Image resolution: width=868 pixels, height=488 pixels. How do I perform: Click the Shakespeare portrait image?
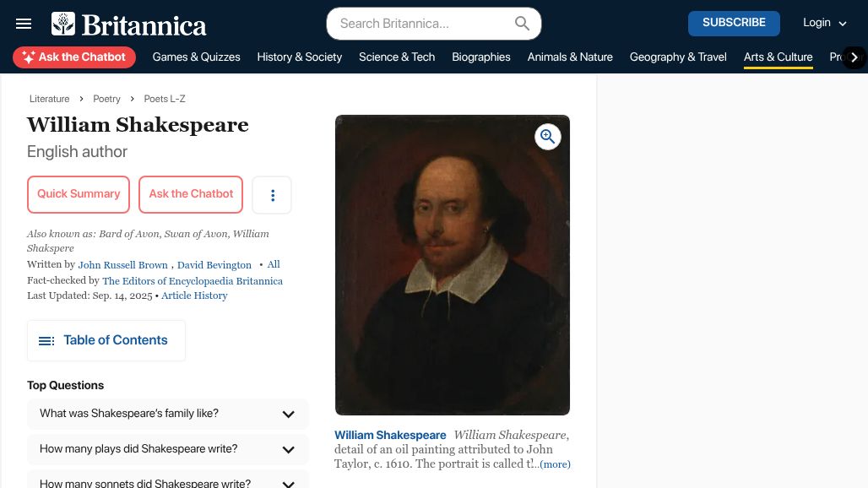point(452,279)
